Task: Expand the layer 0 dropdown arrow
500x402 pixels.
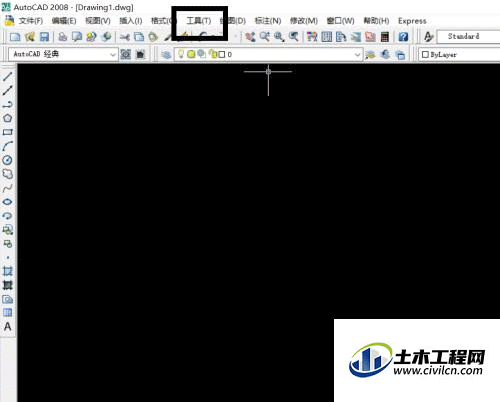Action: pyautogui.click(x=357, y=55)
